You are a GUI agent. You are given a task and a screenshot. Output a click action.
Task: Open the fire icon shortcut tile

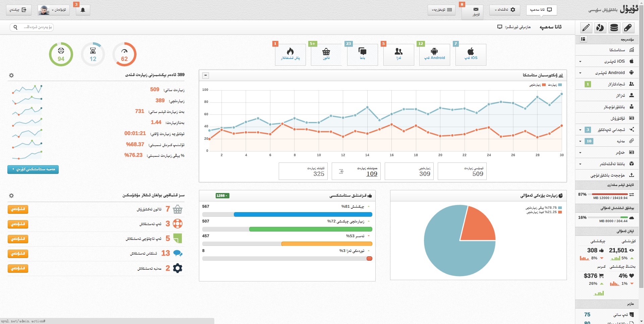pyautogui.click(x=290, y=55)
